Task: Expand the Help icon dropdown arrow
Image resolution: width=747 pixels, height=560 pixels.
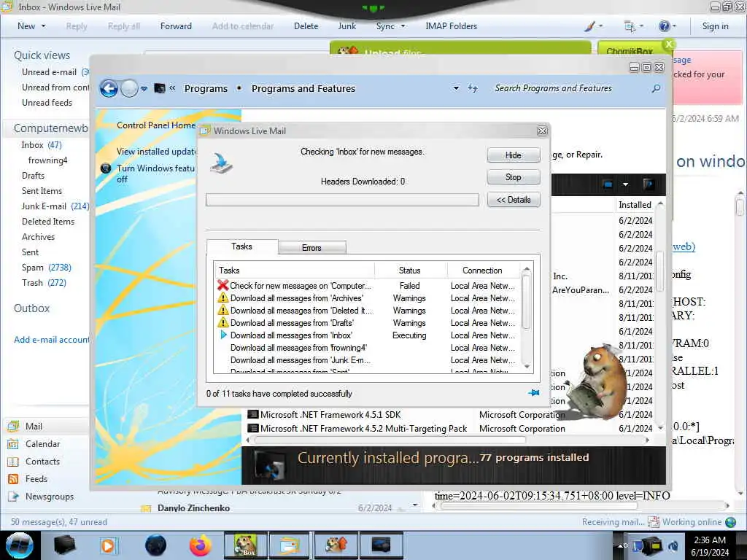Action: 673,26
